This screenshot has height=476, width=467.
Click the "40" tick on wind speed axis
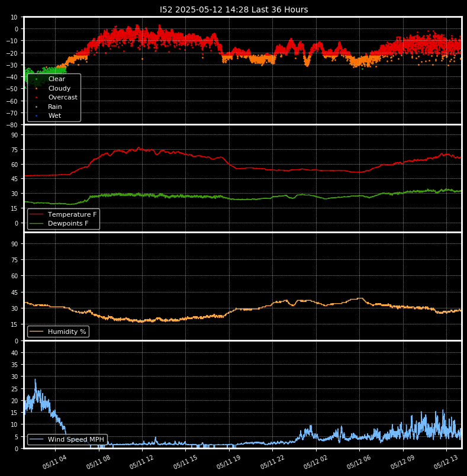pos(15,353)
